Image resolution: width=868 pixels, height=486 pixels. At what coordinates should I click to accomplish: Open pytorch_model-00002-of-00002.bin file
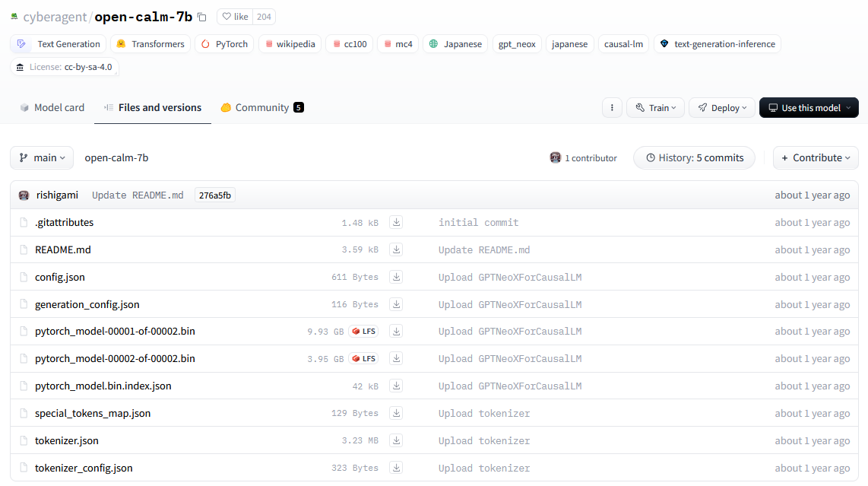coord(115,358)
